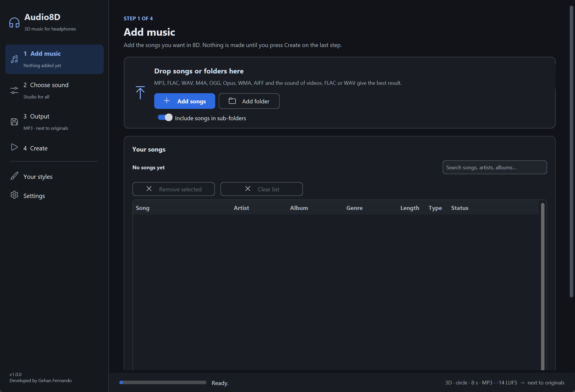Open the Settings page
This screenshot has height=392, width=575.
pos(54,196)
